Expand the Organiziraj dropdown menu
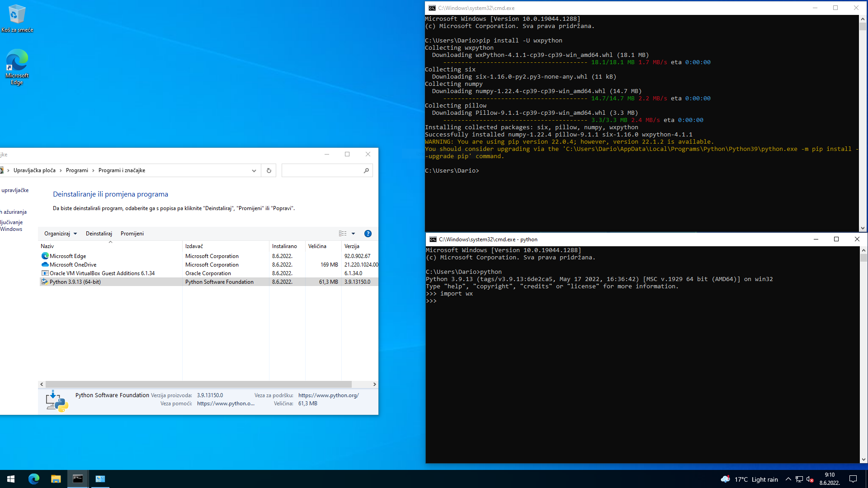The image size is (868, 488). pyautogui.click(x=61, y=234)
